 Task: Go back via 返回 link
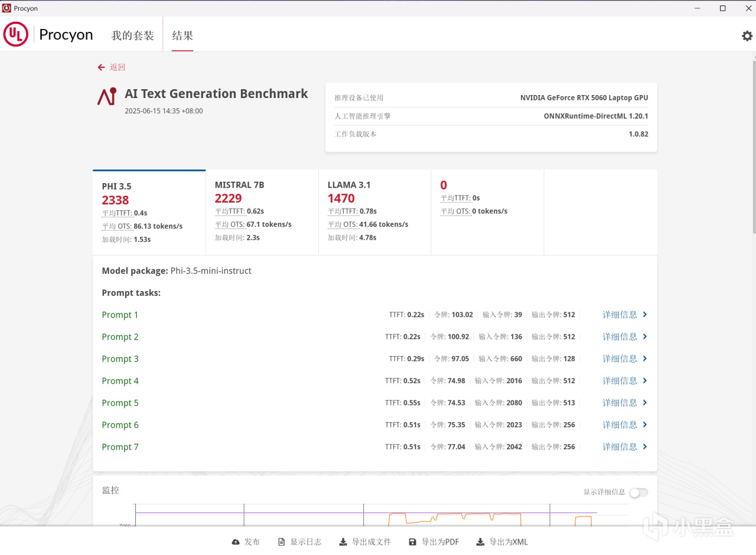pyautogui.click(x=118, y=67)
